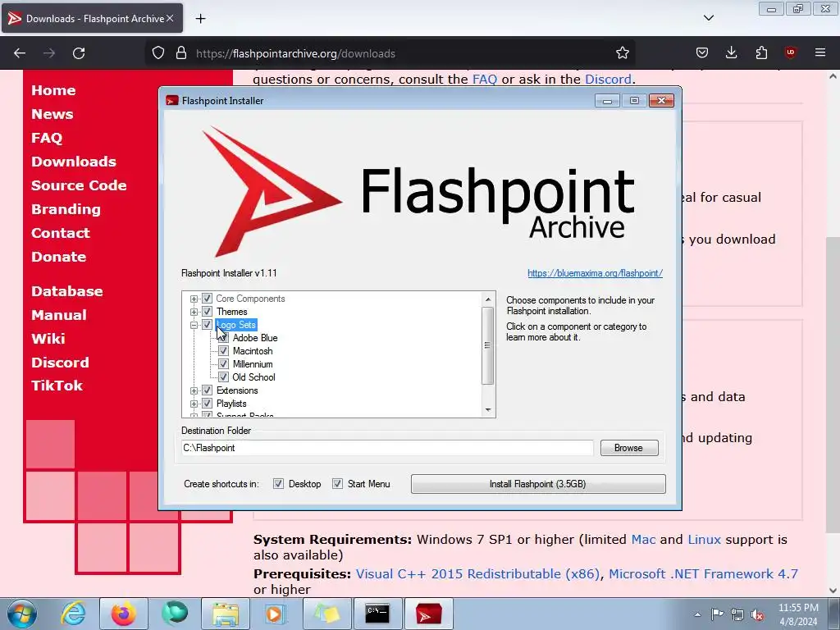Click Install Flashpoint (3.5GB) button
This screenshot has width=840, height=630.
tap(538, 484)
